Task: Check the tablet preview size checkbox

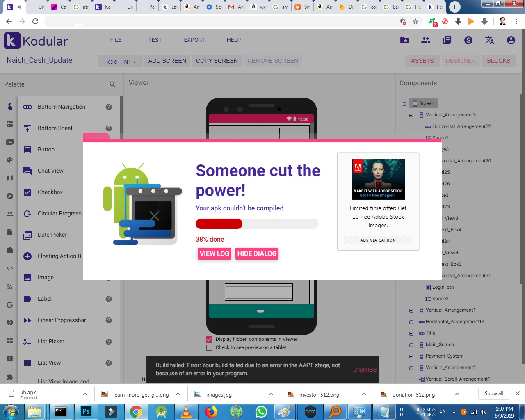Action: click(209, 348)
